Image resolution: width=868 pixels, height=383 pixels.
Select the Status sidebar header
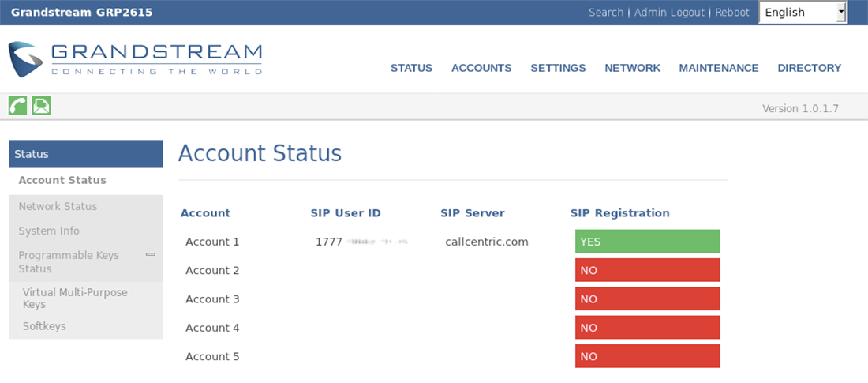(86, 154)
